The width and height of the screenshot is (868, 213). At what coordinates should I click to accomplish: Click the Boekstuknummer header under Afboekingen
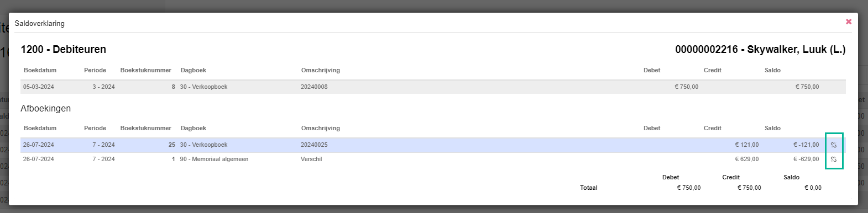[146, 128]
